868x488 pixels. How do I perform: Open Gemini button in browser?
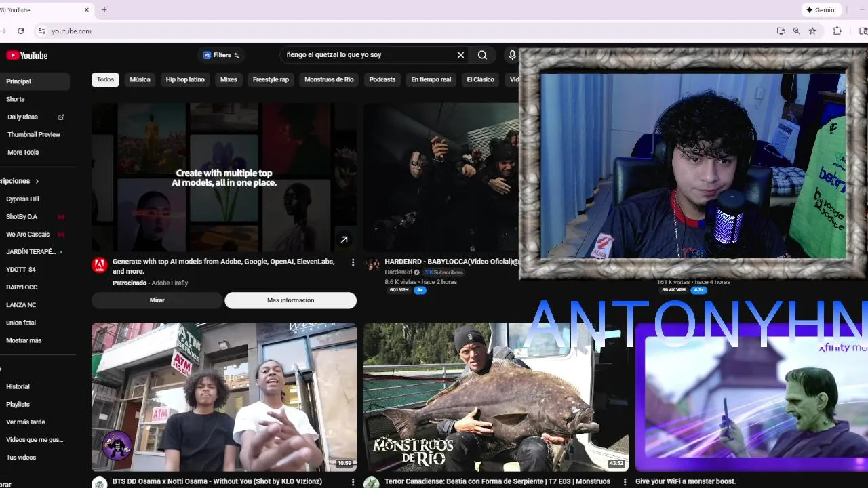pyautogui.click(x=821, y=10)
